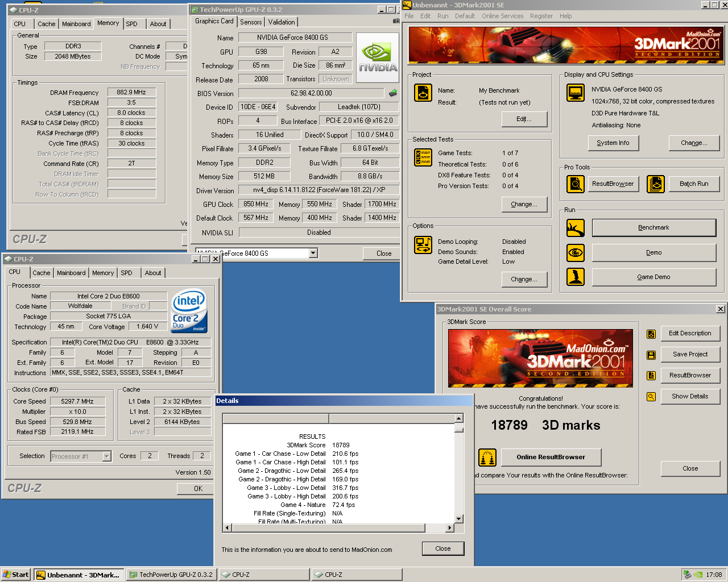Click the GPU-Z screenshot camera icon
Viewport: 728px width, 582px height.
(396, 21)
